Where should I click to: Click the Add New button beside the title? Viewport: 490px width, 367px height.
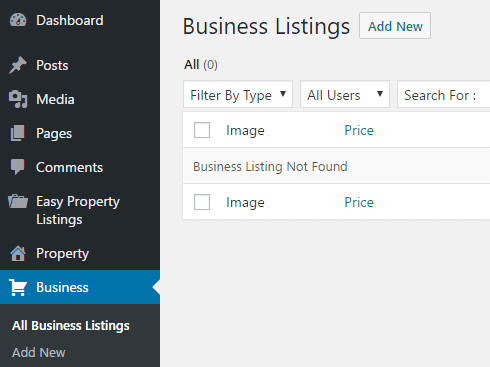(395, 26)
